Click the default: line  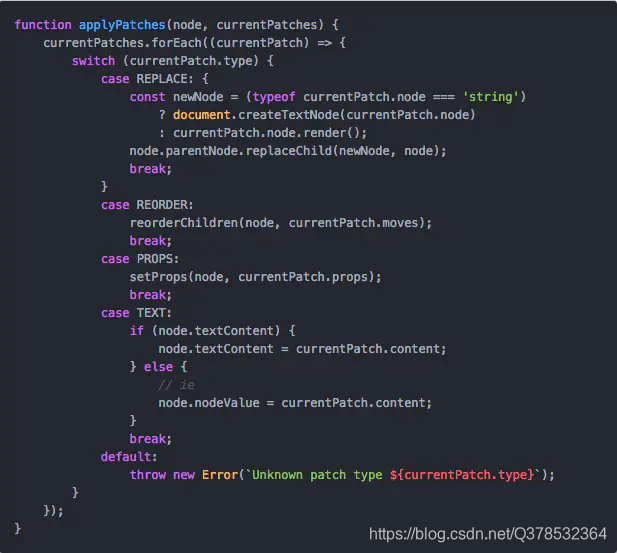[129, 457]
